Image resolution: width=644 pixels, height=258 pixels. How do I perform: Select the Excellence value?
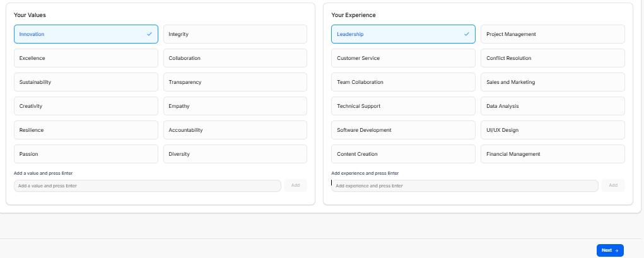pos(86,58)
